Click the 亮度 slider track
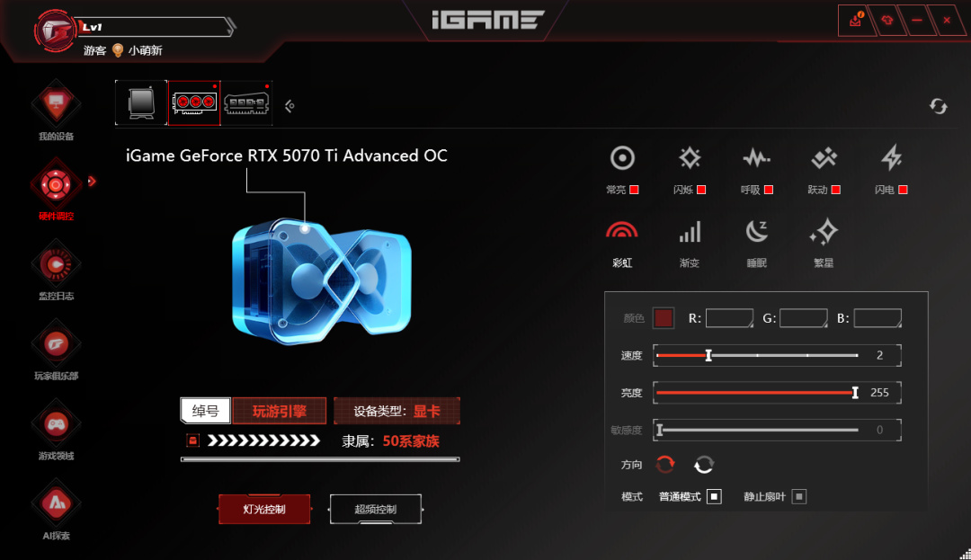Viewport: 971px width, 560px height. (757, 392)
